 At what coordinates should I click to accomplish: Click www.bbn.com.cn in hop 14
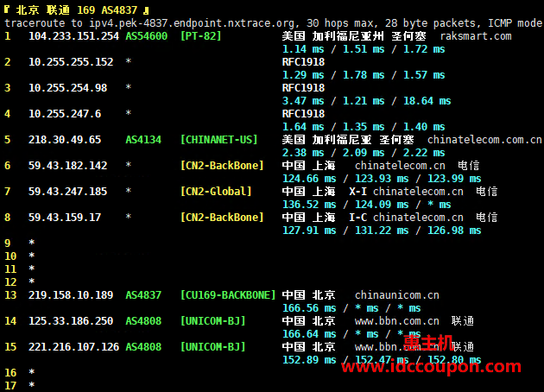397,321
